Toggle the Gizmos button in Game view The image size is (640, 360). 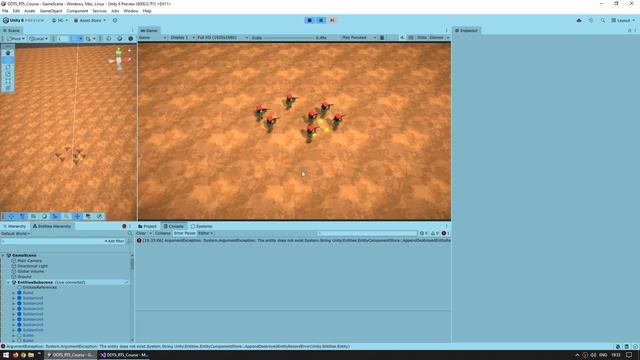436,38
